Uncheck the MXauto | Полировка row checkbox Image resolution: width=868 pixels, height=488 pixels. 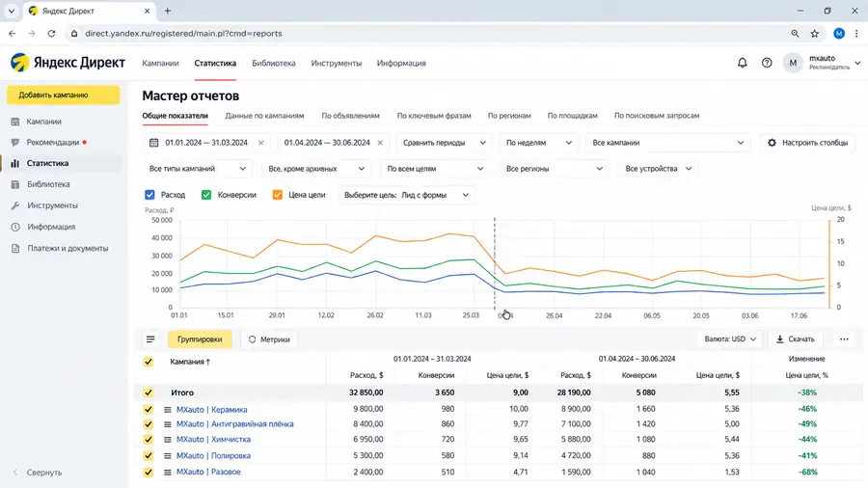148,456
